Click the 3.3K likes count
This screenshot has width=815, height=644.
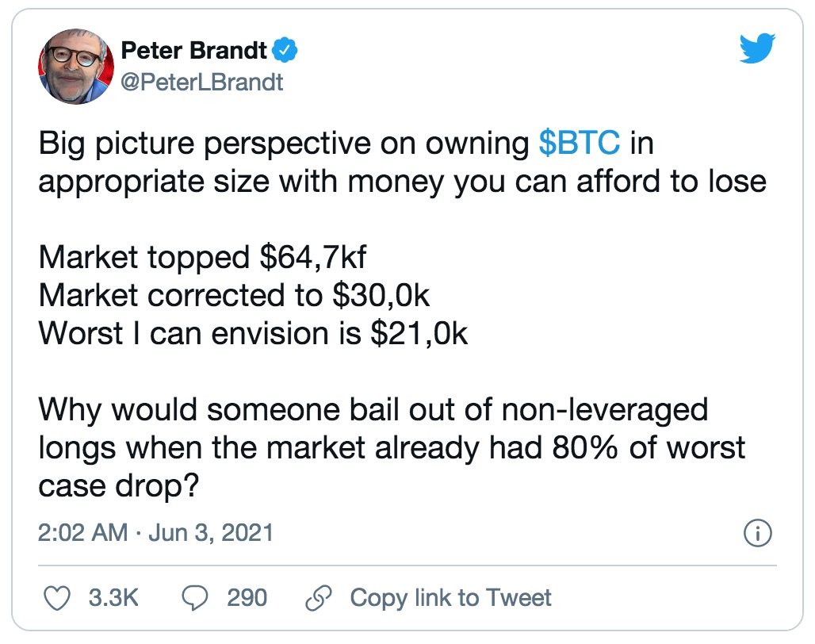[113, 598]
